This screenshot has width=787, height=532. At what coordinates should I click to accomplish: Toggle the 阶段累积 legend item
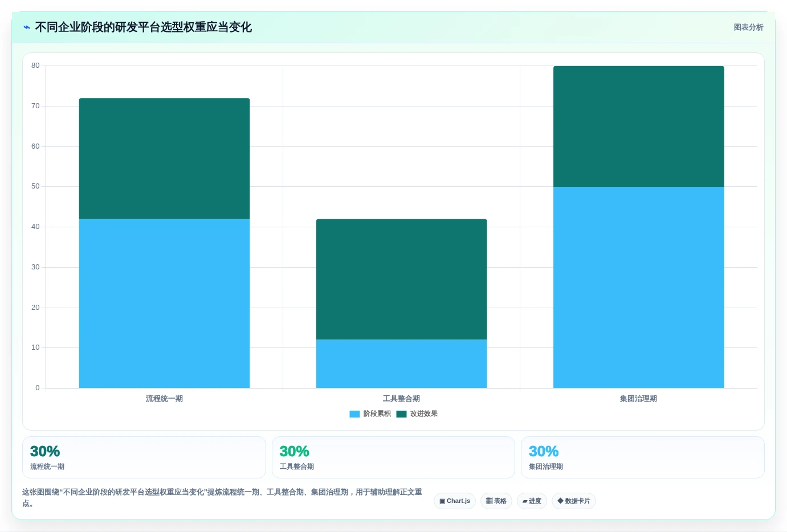pos(370,414)
